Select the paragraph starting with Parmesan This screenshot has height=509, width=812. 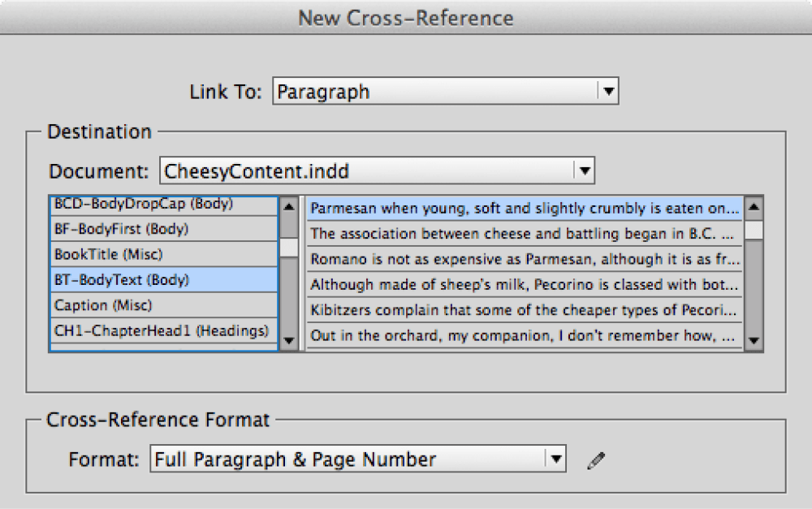520,208
